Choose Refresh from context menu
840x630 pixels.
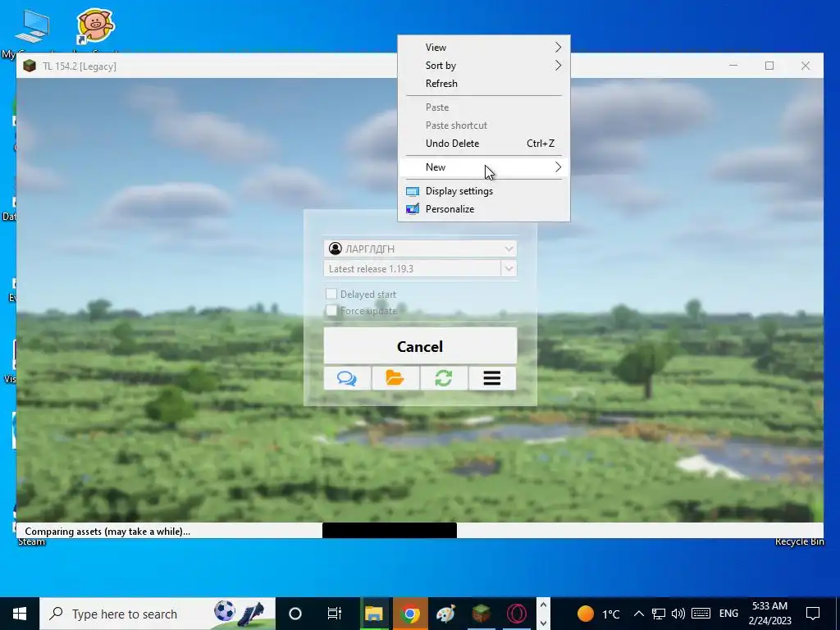[x=484, y=84]
